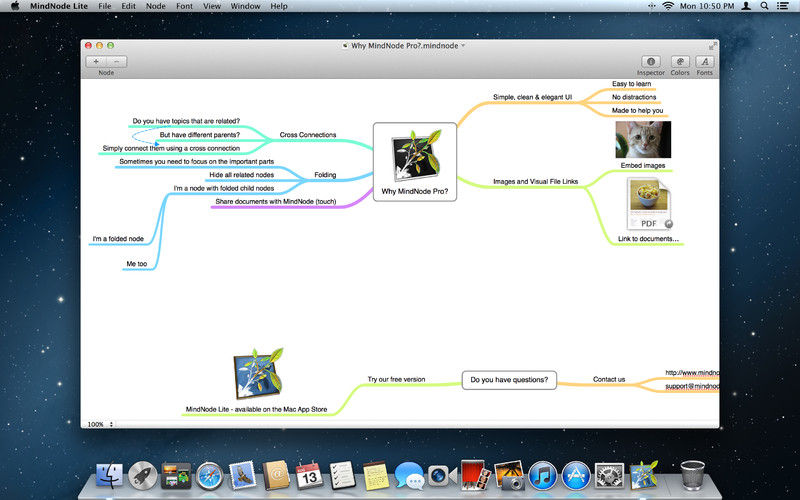
Task: Select the 'Link to documents...' node
Action: tap(648, 239)
